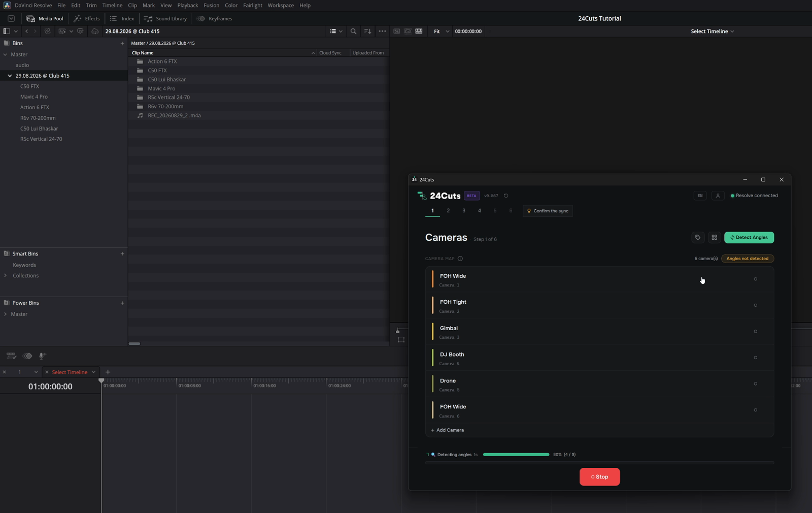Viewport: 812px width, 513px height.
Task: Open the Media Pool panel
Action: 45,19
